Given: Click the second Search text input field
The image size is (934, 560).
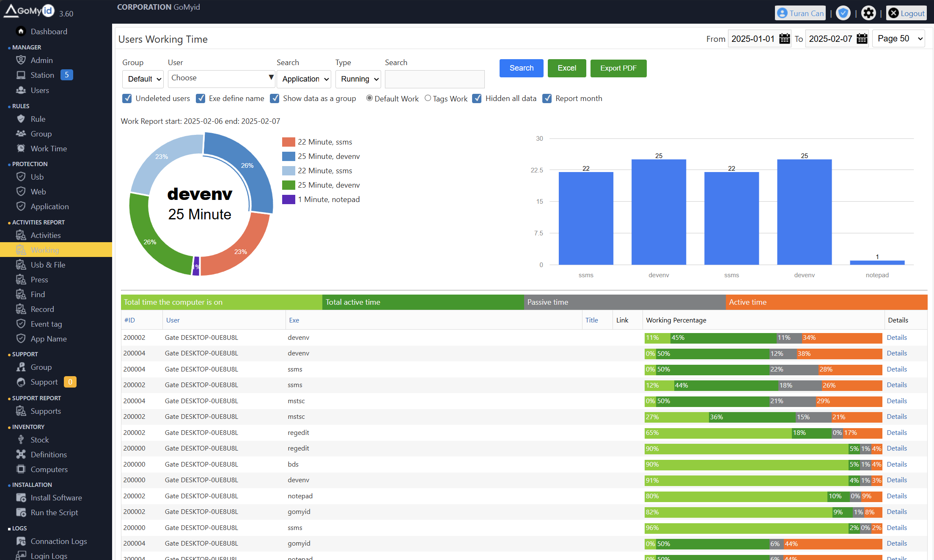Looking at the screenshot, I should coord(434,79).
